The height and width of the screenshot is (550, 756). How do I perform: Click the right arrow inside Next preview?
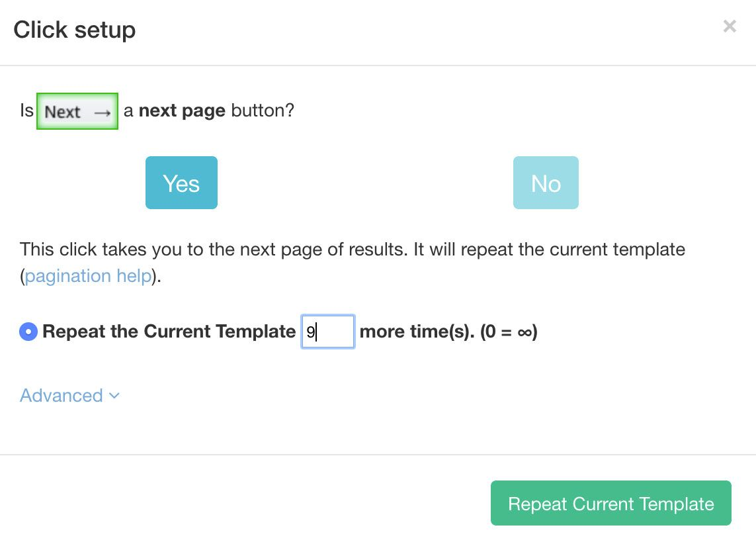pyautogui.click(x=103, y=113)
